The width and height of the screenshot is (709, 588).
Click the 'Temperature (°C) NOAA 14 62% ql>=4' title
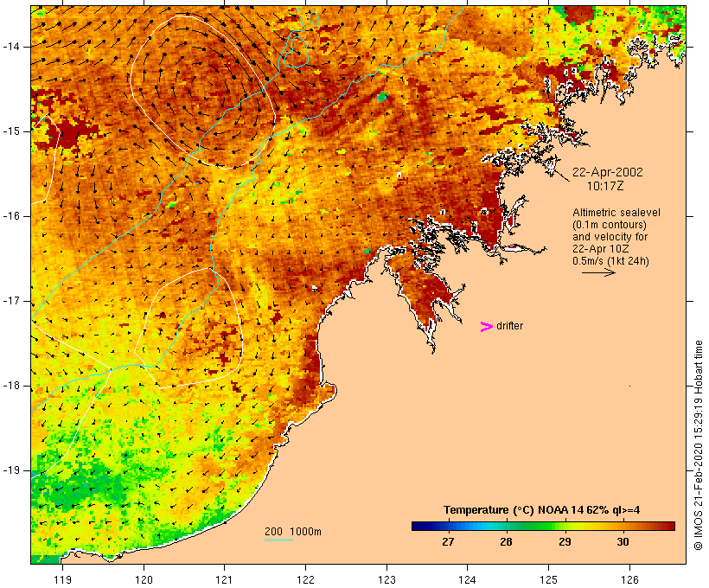(x=542, y=510)
